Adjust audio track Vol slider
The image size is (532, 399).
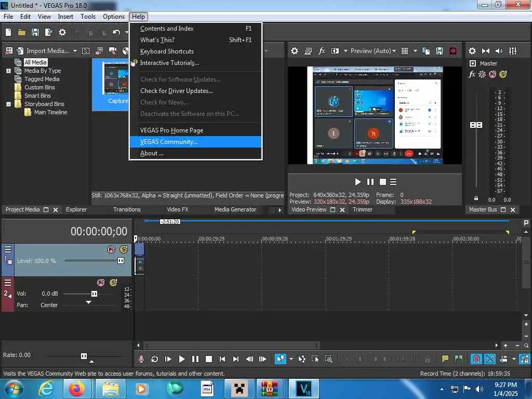[x=95, y=294]
